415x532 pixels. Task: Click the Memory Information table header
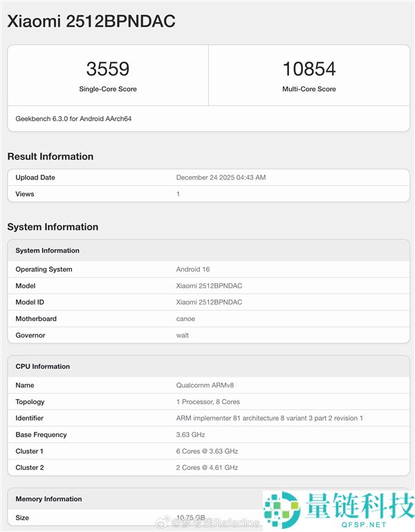click(x=48, y=499)
